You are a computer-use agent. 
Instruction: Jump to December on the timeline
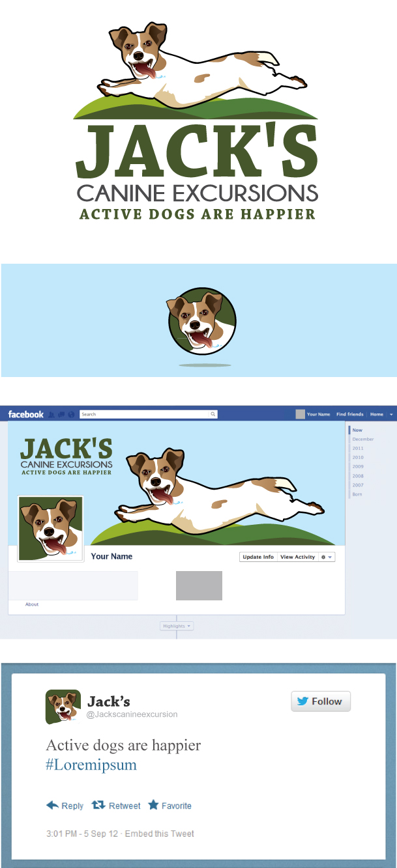click(363, 440)
